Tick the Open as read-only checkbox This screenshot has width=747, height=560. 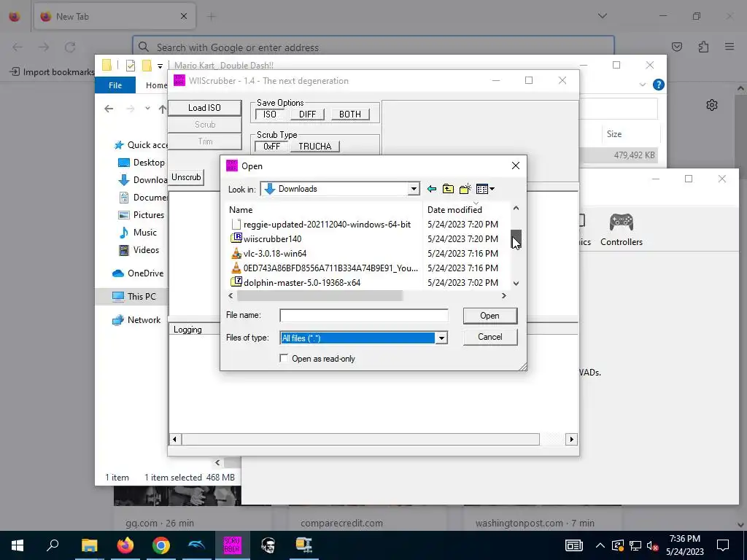(284, 359)
